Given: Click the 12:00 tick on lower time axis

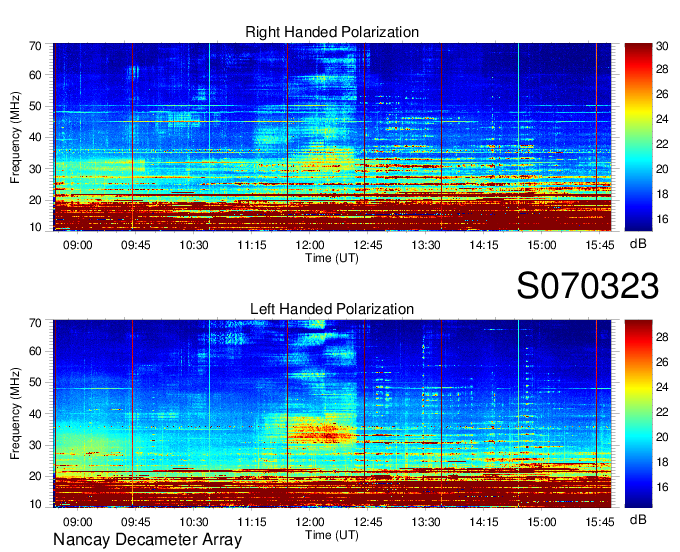Looking at the screenshot, I should click(310, 522).
